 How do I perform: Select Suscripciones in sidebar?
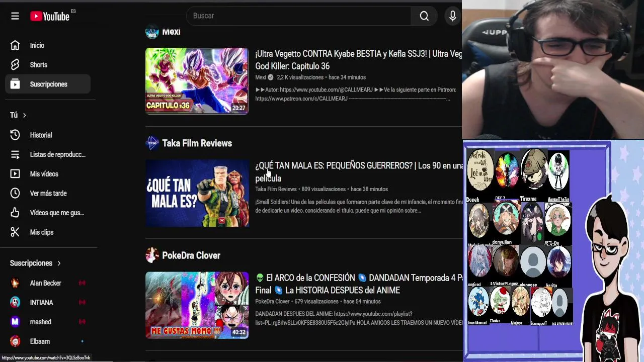coord(48,84)
